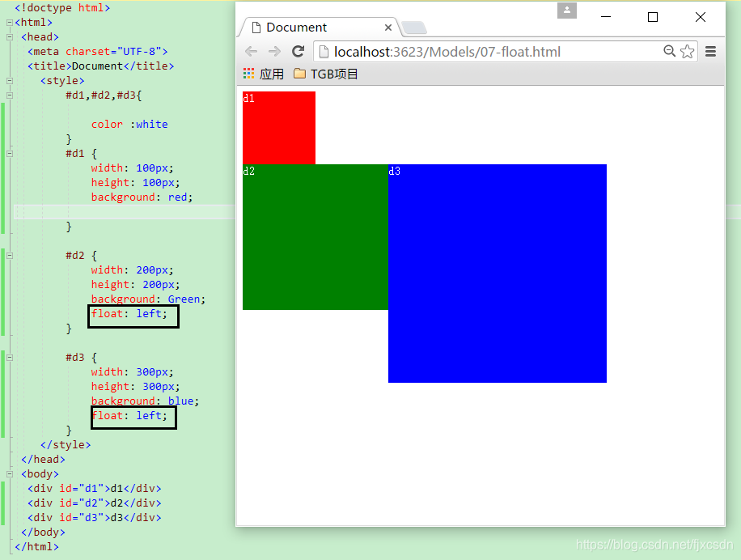Minimize the browser window

(x=606, y=17)
